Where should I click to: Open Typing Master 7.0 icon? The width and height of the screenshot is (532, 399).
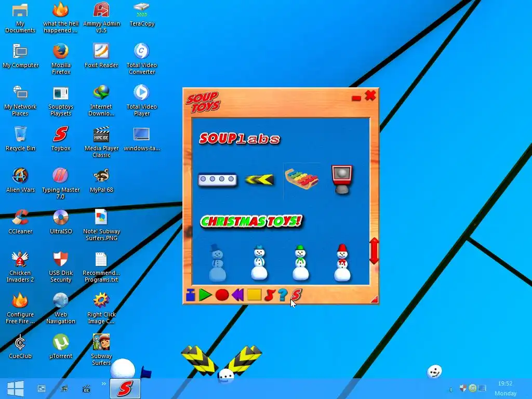[61, 183]
